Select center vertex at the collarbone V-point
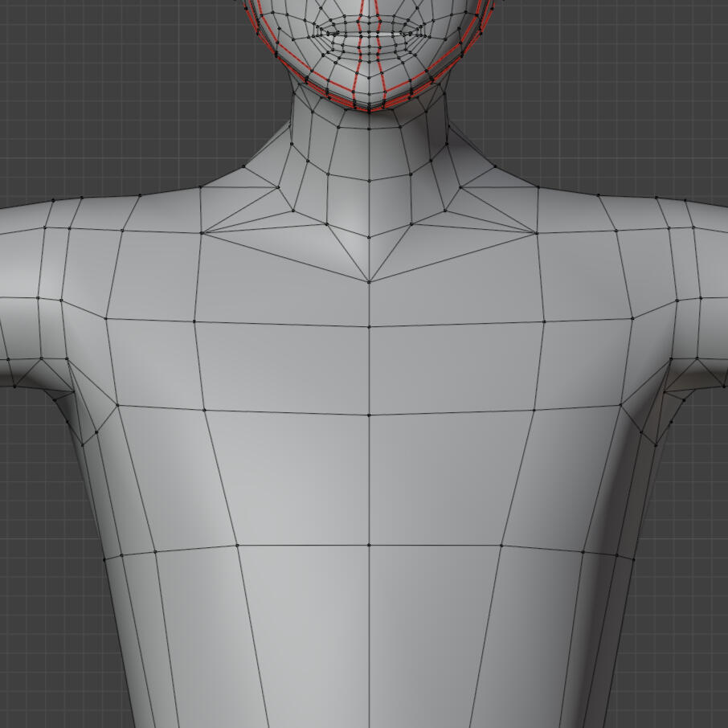Screen dimensions: 728x728 369,282
